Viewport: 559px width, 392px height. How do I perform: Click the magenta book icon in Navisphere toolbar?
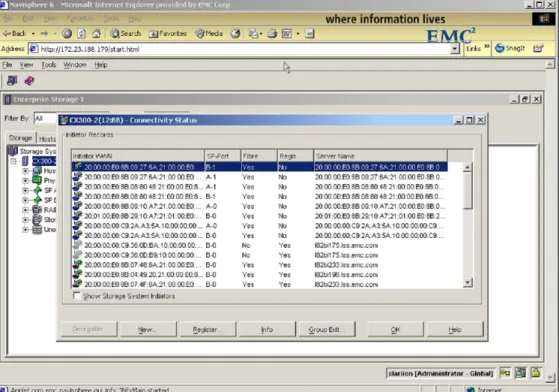coord(29,81)
